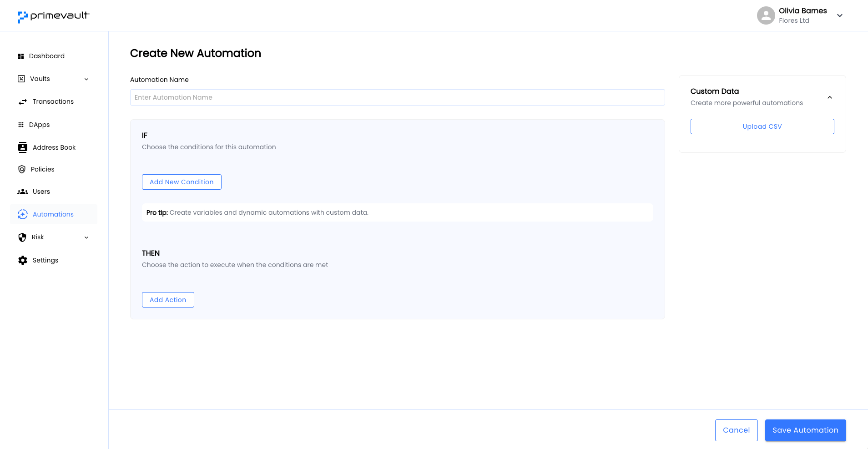Click the Save Automation button

(806, 430)
